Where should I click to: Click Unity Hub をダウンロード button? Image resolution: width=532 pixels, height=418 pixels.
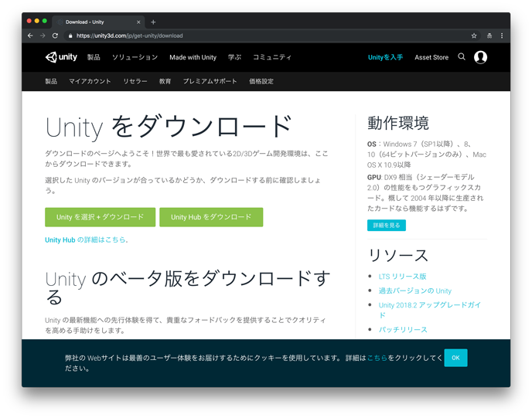211,217
